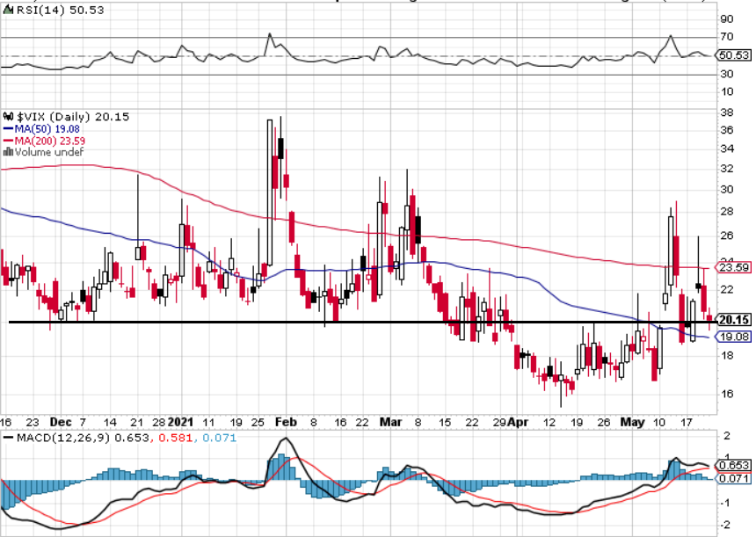Click the $VIX candlestick symbol icon
756x537 pixels.
[9, 117]
